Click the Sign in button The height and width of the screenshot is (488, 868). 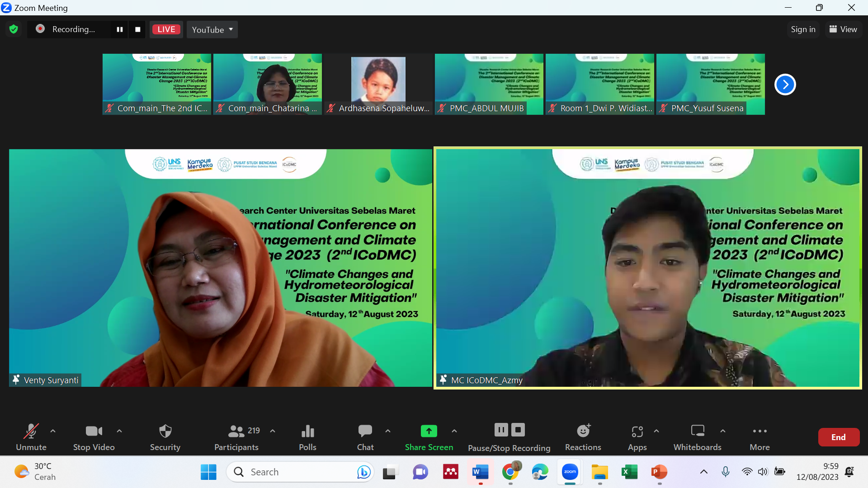803,29
